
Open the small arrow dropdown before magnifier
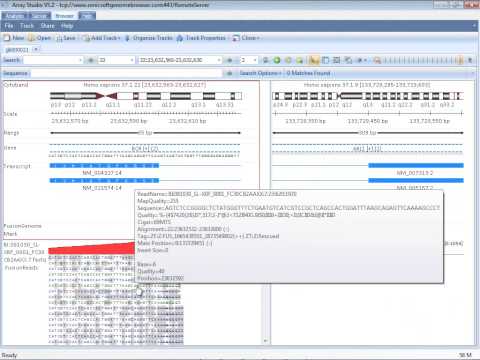point(361,60)
